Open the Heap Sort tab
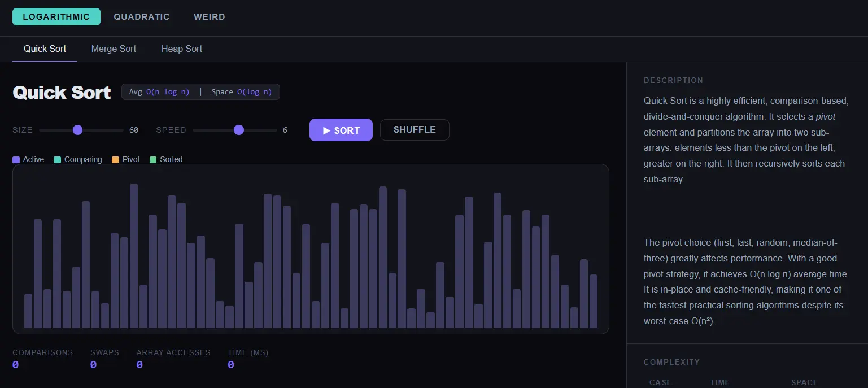Screen dimensions: 868x388 [182, 49]
